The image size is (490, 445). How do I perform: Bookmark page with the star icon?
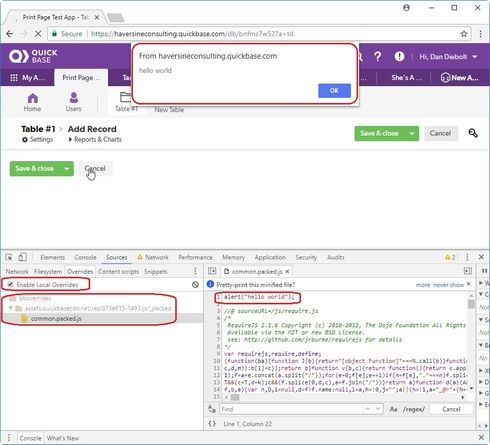[464, 34]
